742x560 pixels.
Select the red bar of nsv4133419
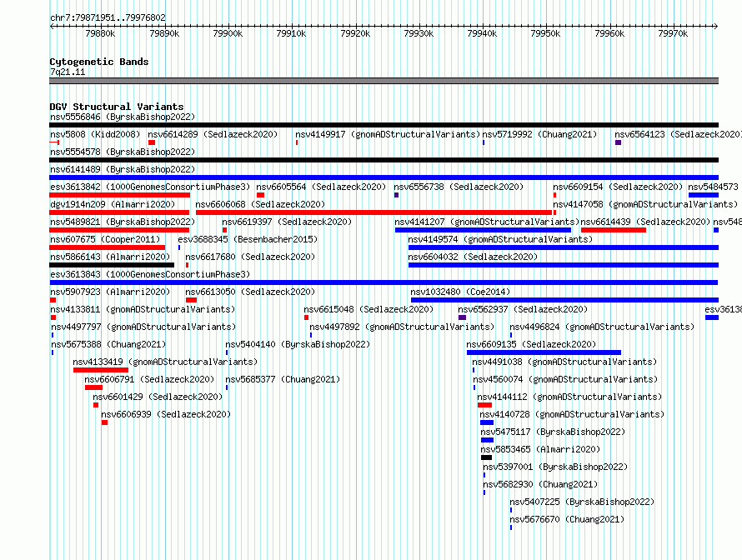(x=101, y=370)
